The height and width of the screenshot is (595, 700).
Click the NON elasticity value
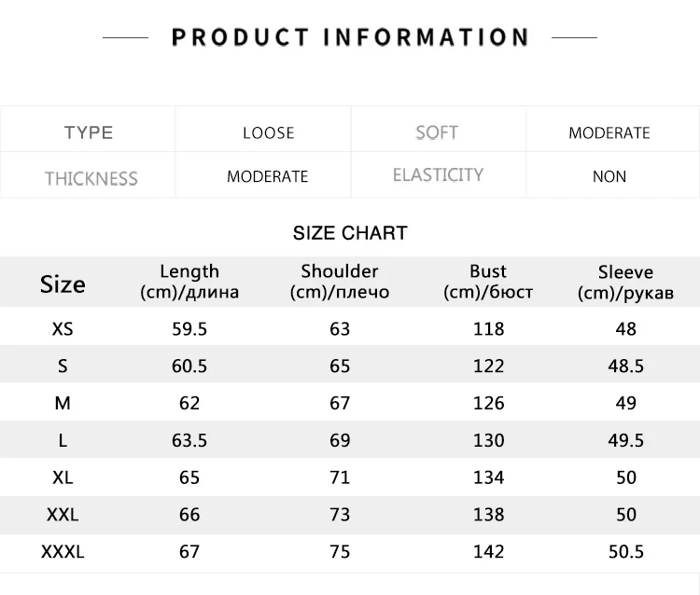609,176
